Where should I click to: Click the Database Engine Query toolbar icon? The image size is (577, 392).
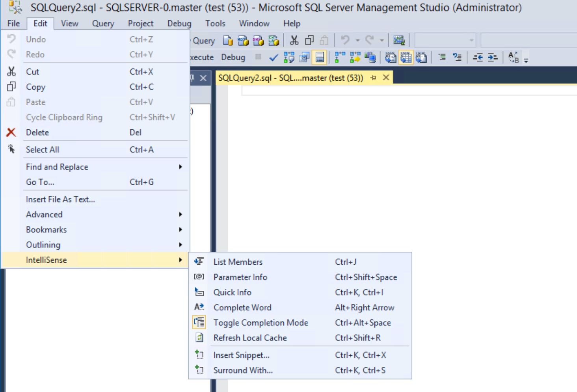coord(228,41)
